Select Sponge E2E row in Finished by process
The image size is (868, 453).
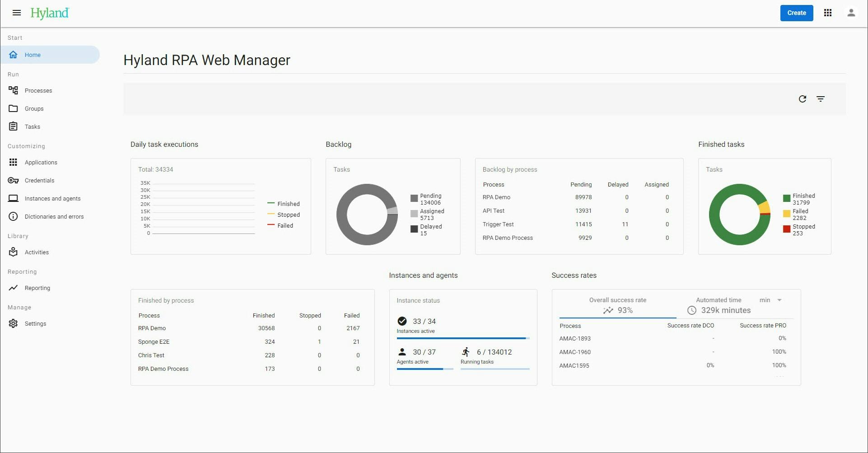coord(249,342)
